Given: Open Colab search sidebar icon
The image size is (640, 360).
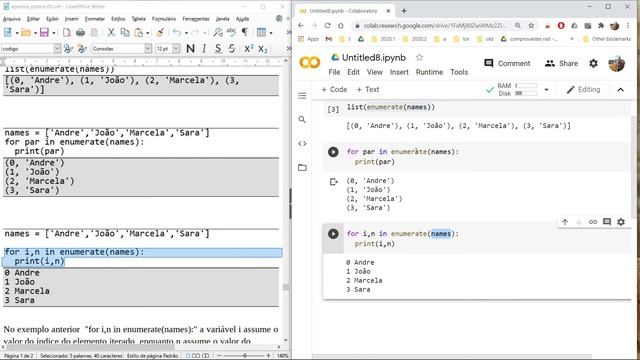Looking at the screenshot, I should (302, 119).
